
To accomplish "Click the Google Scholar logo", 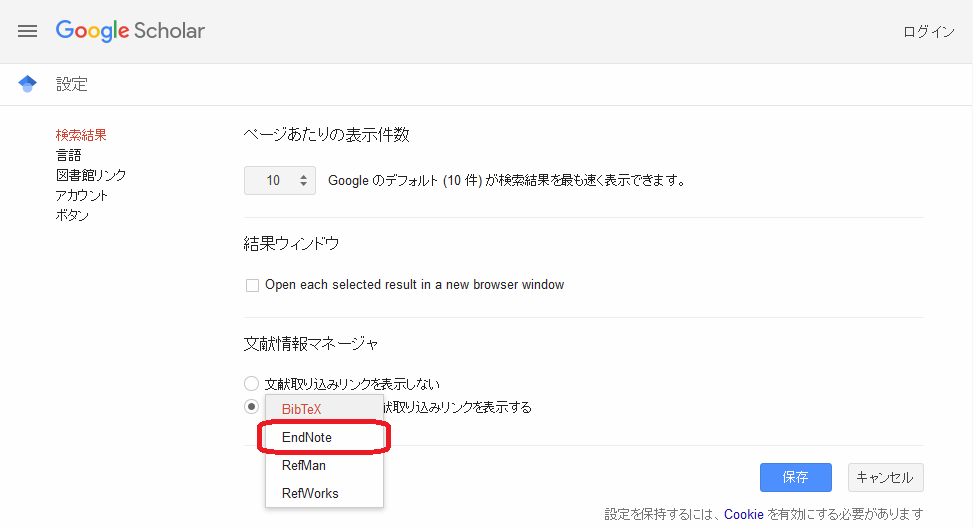I will [130, 30].
